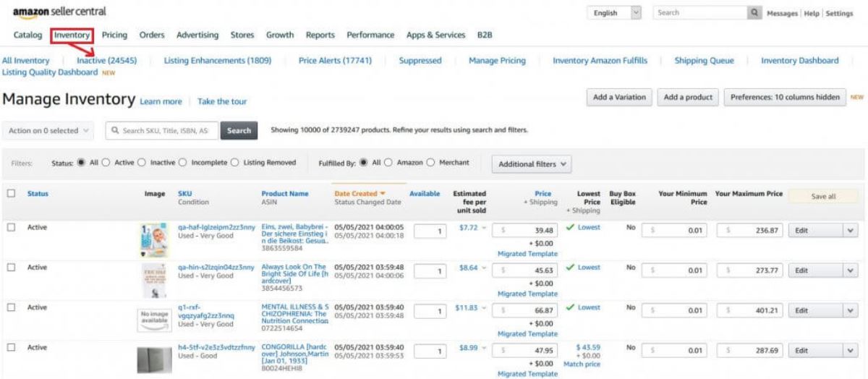This screenshot has width=868, height=379.
Task: Click the green Lowest price checkmark, first row
Action: tap(570, 227)
